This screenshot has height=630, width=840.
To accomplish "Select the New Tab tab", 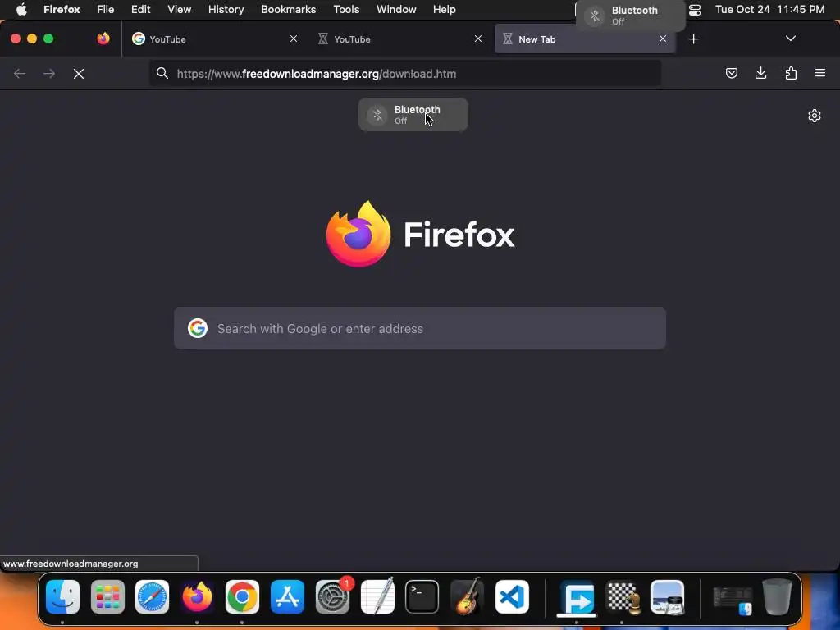I will (x=585, y=39).
